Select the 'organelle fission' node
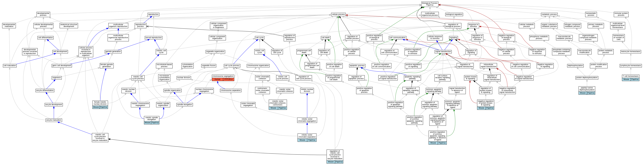Image resolution: width=644 pixels, height=165 pixels. click(209, 66)
